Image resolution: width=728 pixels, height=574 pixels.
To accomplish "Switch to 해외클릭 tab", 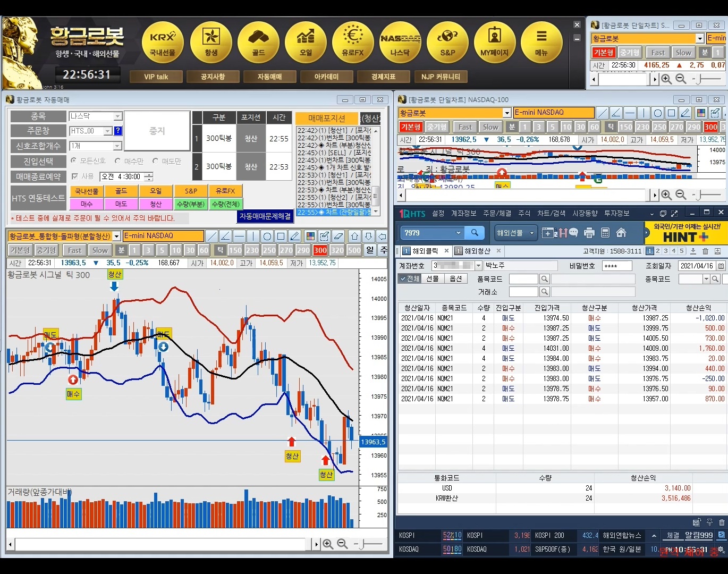I will (425, 251).
